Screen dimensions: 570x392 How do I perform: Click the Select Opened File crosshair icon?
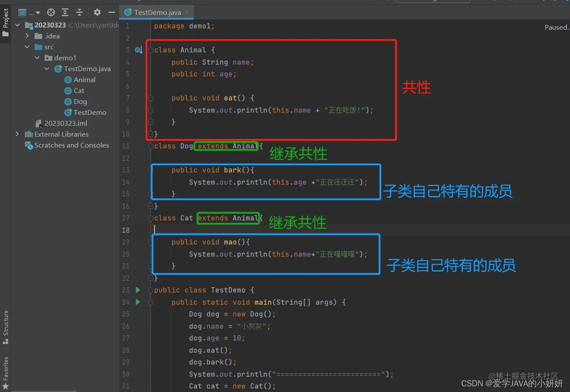pyautogui.click(x=51, y=12)
